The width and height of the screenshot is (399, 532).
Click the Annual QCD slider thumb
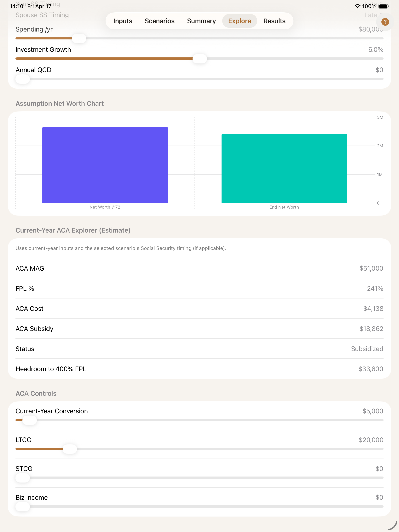pos(23,79)
